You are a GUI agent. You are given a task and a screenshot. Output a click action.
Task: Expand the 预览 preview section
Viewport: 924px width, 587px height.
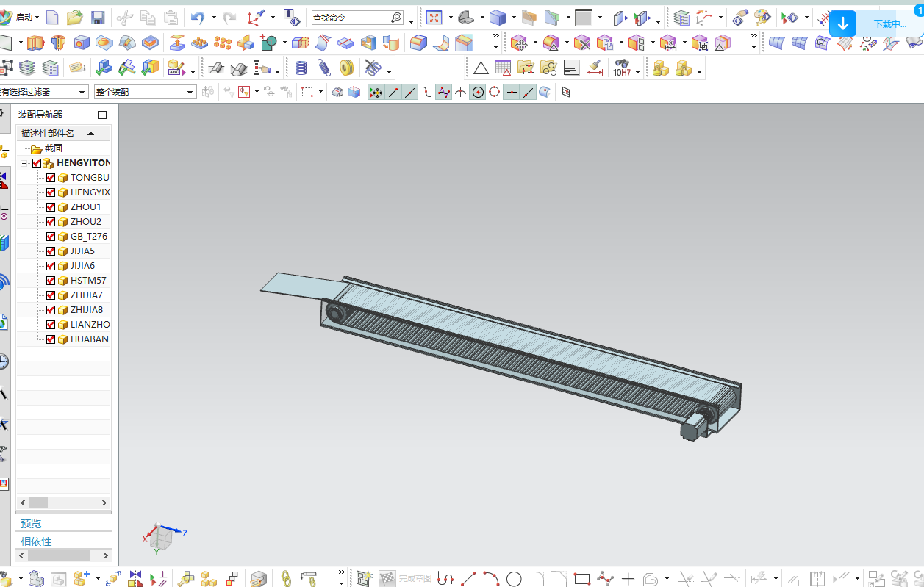point(31,524)
